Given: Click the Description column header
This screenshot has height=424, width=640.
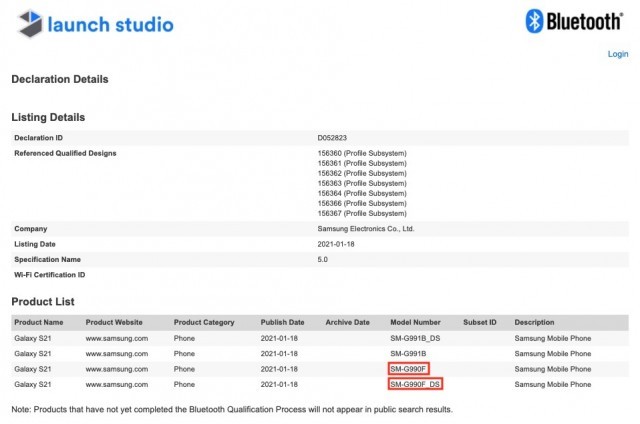Looking at the screenshot, I should point(537,322).
